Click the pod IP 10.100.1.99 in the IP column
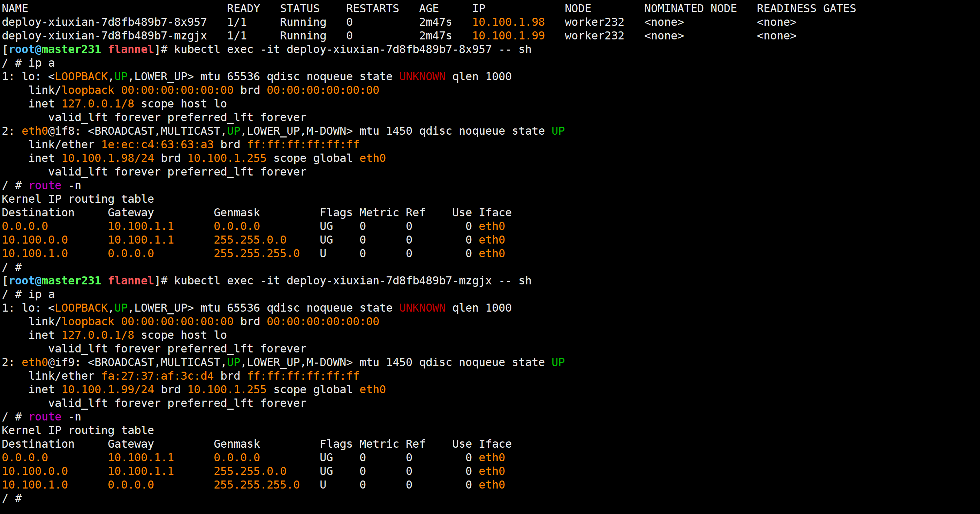This screenshot has width=980, height=514. (508, 36)
